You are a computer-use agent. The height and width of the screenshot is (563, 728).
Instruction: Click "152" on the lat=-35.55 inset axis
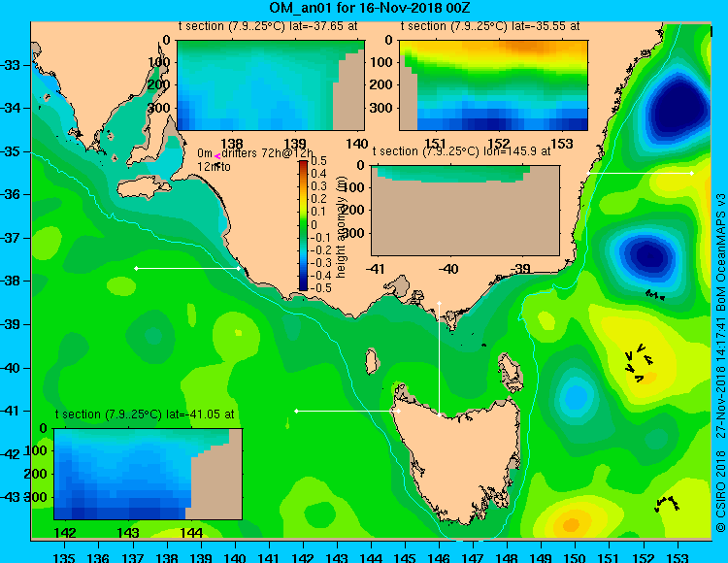[499, 144]
